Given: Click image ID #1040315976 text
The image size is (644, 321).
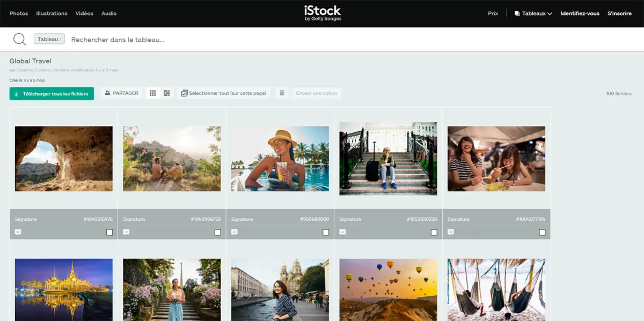Looking at the screenshot, I should (x=98, y=219).
